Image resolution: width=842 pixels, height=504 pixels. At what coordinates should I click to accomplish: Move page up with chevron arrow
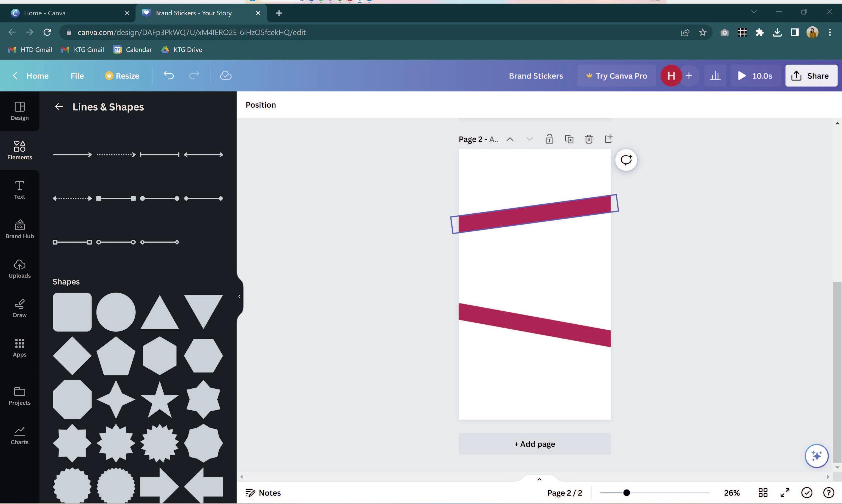pyautogui.click(x=510, y=139)
